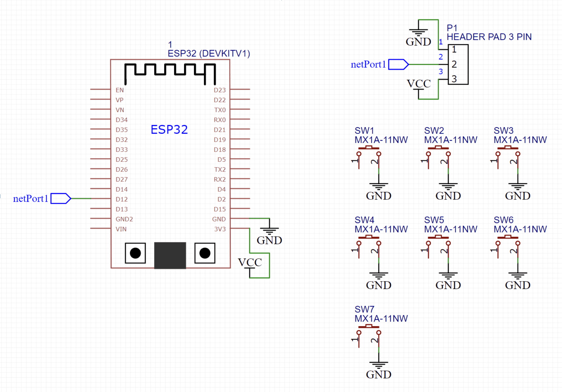The width and height of the screenshot is (562, 392).
Task: Click the D25 pin label
Action: pos(121,160)
